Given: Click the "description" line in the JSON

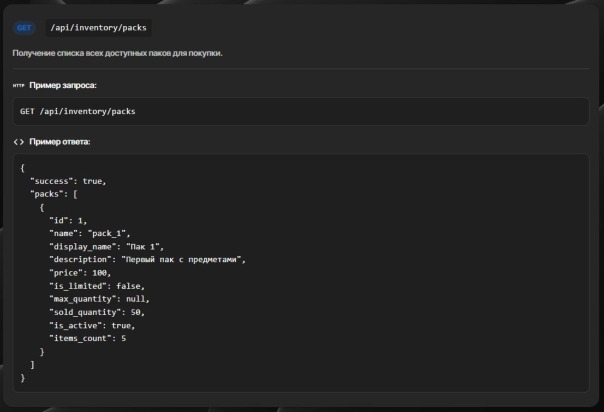Looking at the screenshot, I should point(147,259).
